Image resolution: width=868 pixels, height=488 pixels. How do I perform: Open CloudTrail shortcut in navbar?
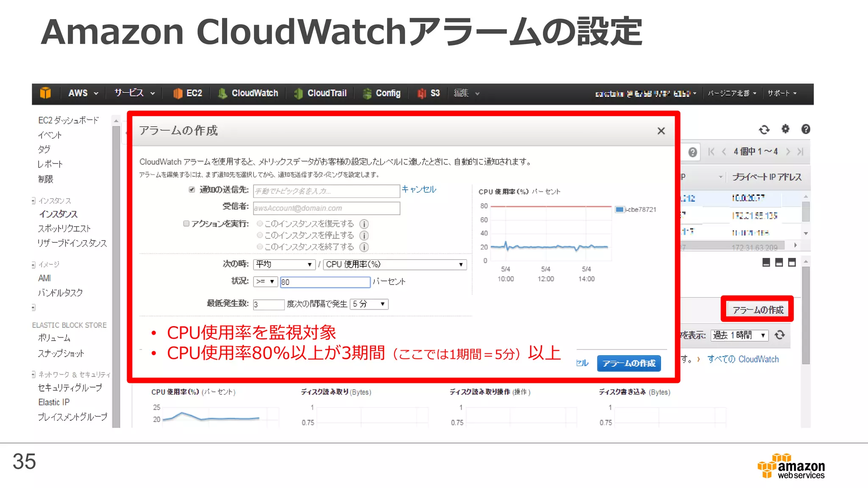click(320, 93)
